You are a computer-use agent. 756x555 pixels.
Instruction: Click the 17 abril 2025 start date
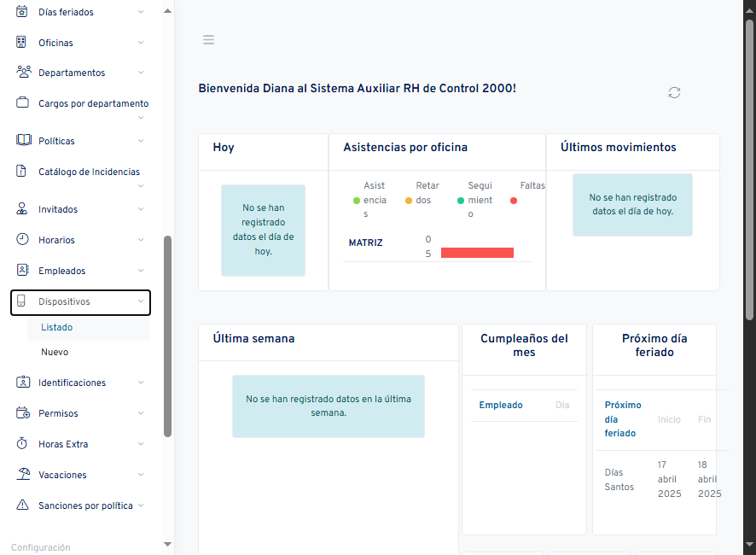pos(669,479)
